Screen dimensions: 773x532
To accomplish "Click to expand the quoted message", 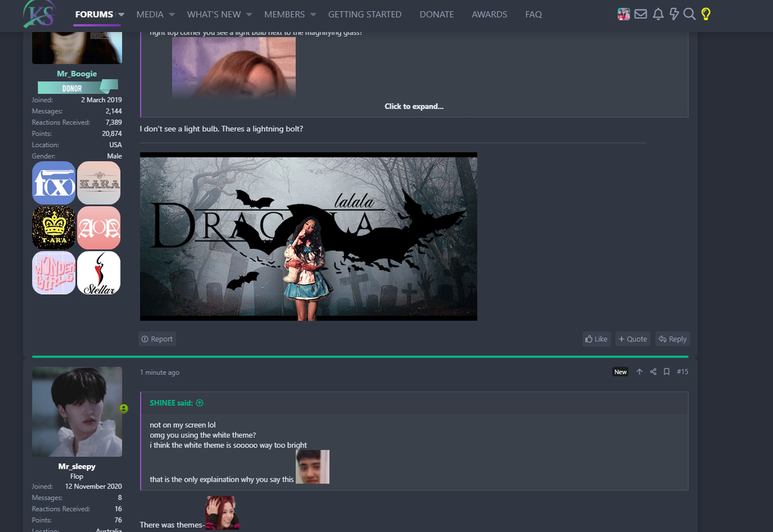I will pyautogui.click(x=414, y=106).
